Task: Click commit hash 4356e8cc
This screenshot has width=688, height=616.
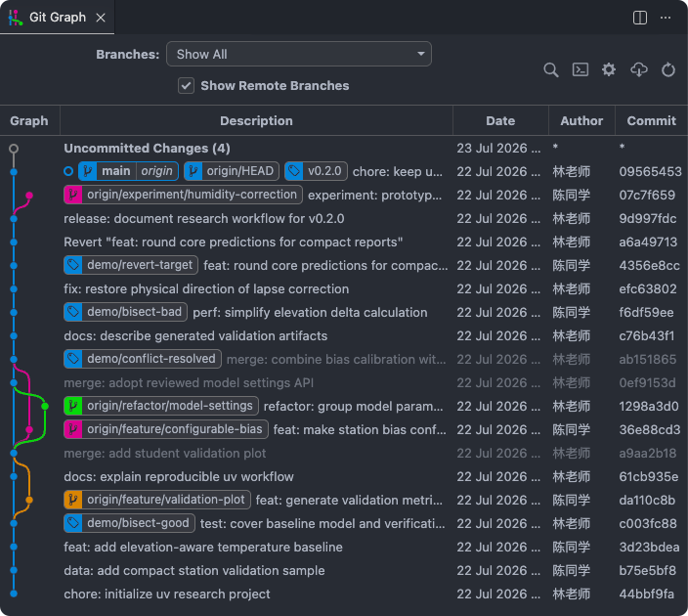Action: tap(649, 266)
